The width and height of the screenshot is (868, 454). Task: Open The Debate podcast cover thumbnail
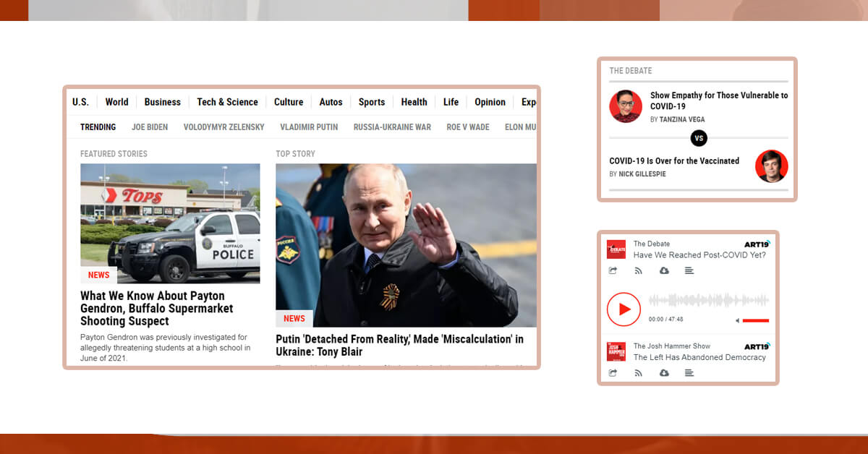(616, 249)
